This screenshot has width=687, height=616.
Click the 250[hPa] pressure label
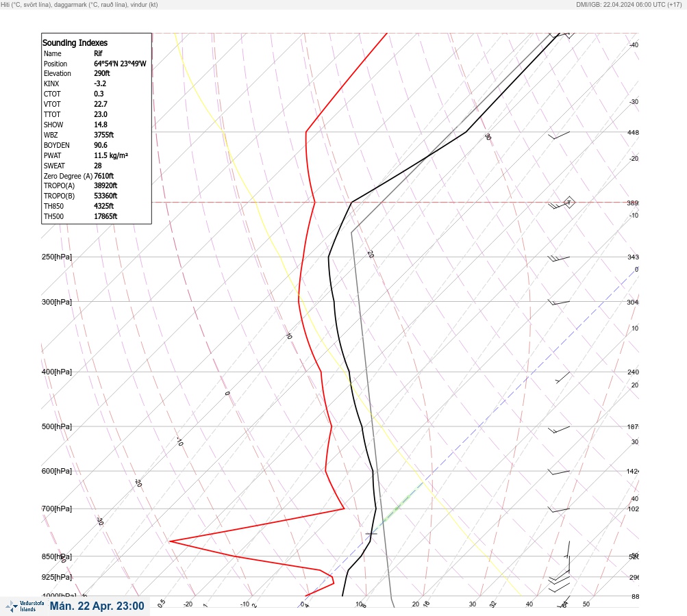tap(57, 257)
